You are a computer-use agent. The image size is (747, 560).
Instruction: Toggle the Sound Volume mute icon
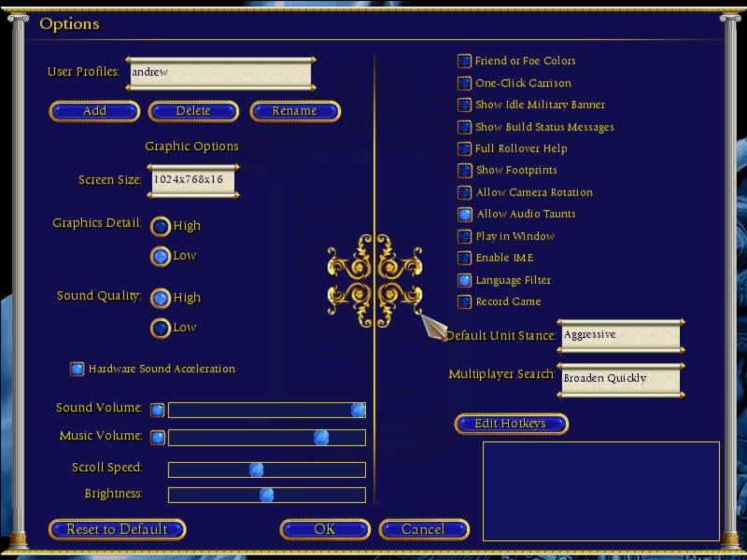coord(158,410)
